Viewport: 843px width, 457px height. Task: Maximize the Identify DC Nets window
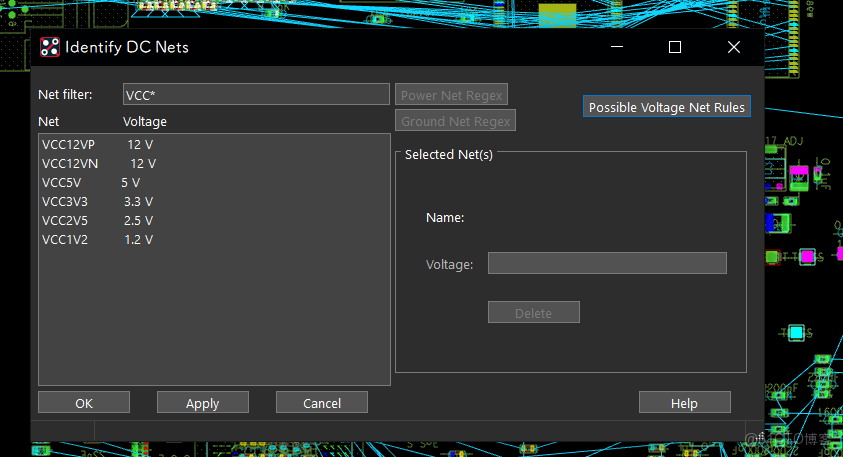[675, 47]
